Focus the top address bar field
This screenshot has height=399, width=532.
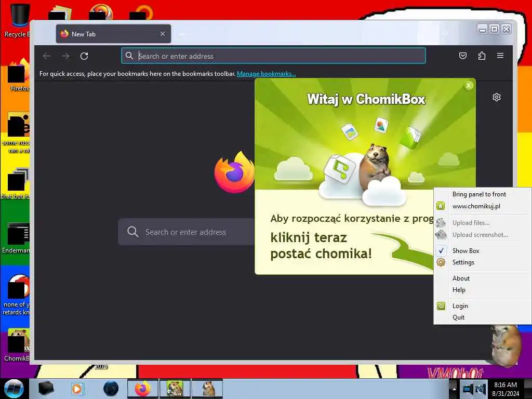pos(273,56)
